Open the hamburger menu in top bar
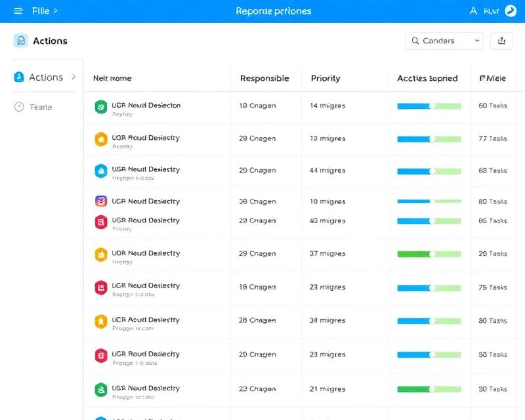The width and height of the screenshot is (525, 420). (18, 11)
